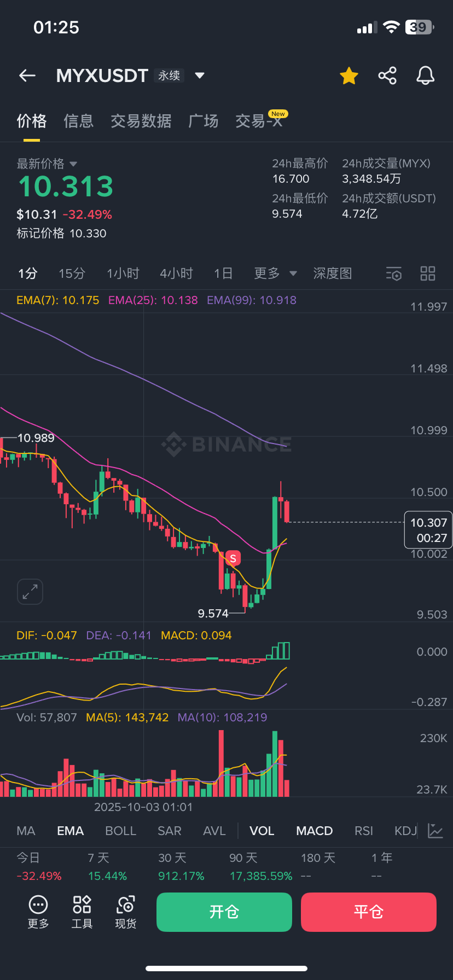This screenshot has height=980, width=453.
Task: Tap the EMA(7) legend value
Action: pyautogui.click(x=58, y=300)
